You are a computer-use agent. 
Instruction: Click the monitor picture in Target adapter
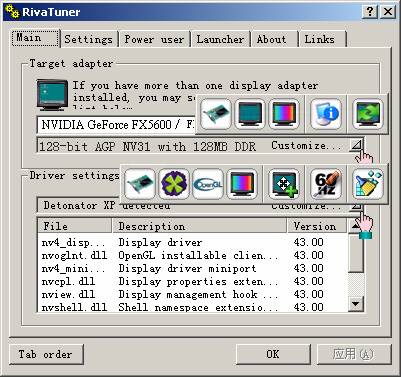click(52, 95)
